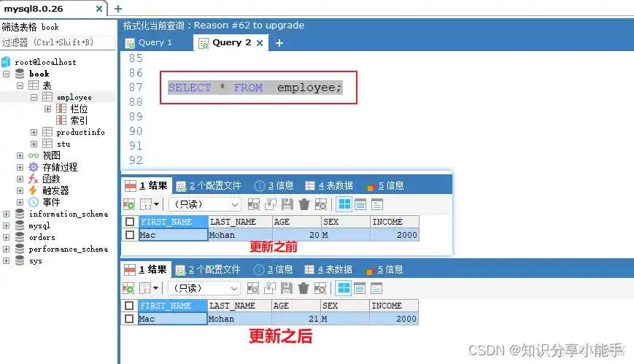Image resolution: width=634 pixels, height=364 pixels.
Task: Expand the 触发器 triggers node
Action: tap(20, 190)
